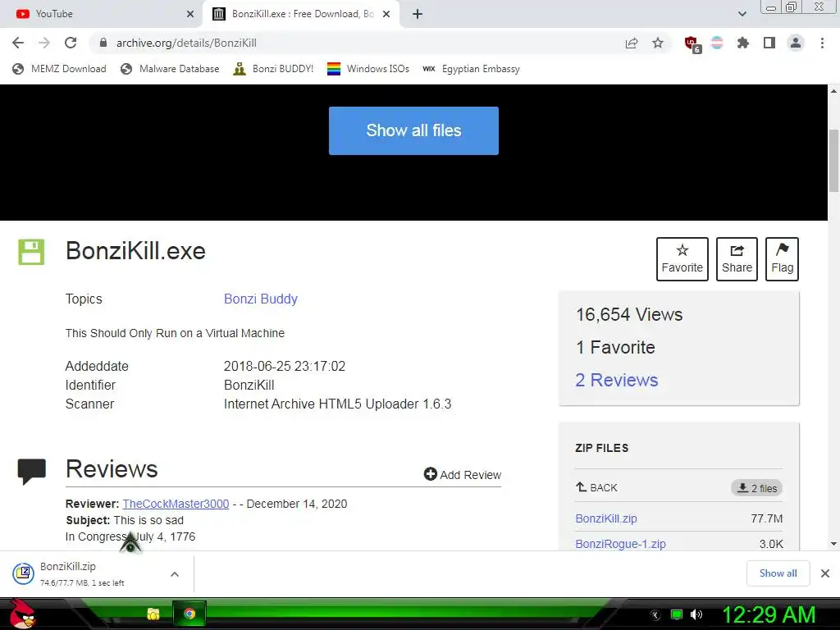The height and width of the screenshot is (630, 840).
Task: Download BonziRogue-1.zip from the file list
Action: [620, 544]
